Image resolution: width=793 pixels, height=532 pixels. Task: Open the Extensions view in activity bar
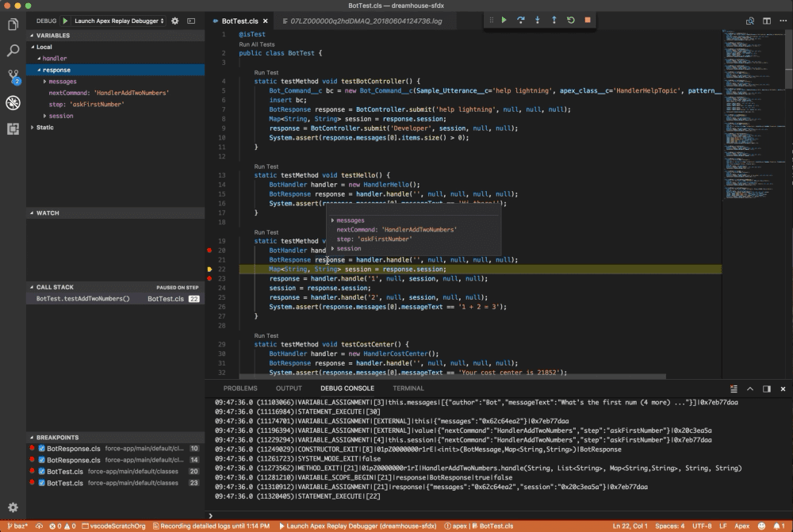[13, 128]
